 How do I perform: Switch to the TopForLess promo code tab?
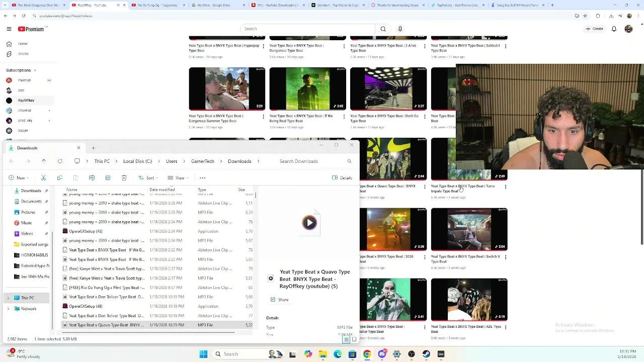tap(458, 5)
